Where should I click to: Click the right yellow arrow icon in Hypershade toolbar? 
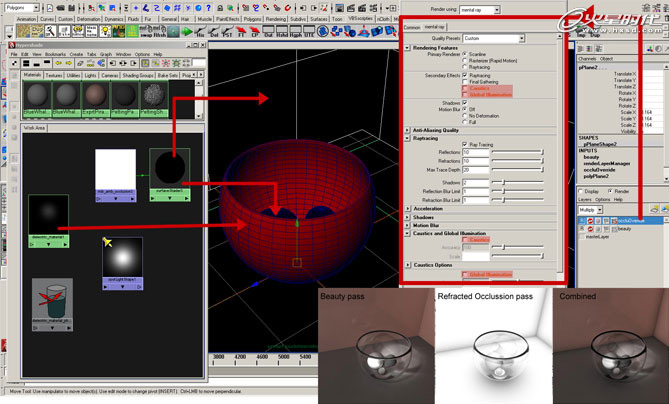(69, 63)
